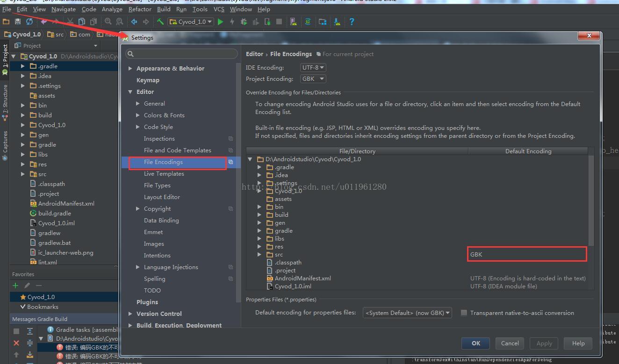
Task: Select File Types settings item
Action: (157, 186)
